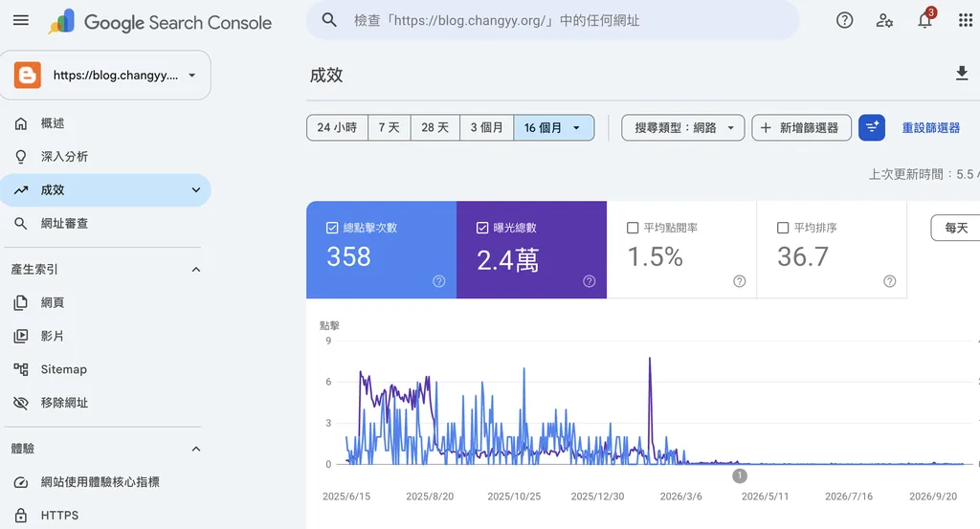The image size is (980, 529).
Task: Select the 28 天 time range
Action: click(435, 127)
